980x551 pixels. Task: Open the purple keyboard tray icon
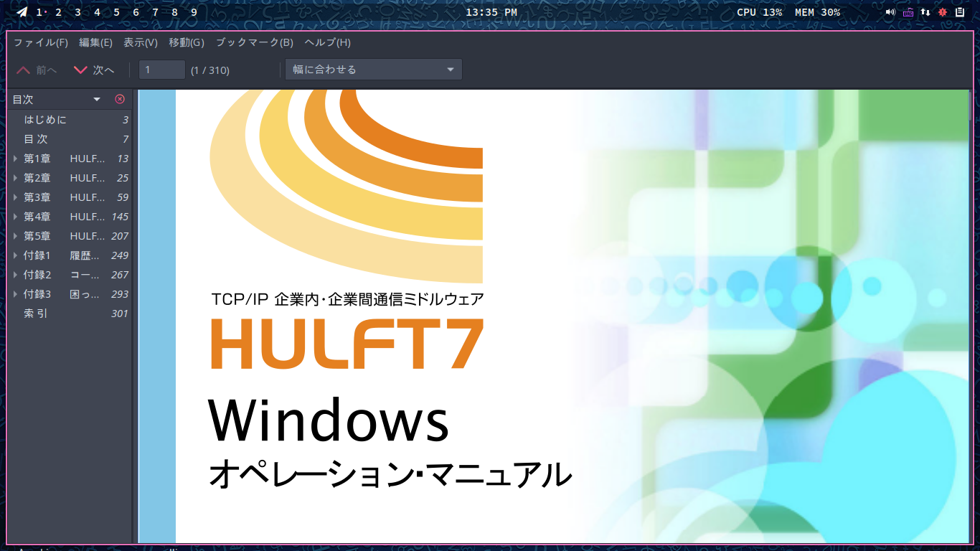pyautogui.click(x=908, y=12)
